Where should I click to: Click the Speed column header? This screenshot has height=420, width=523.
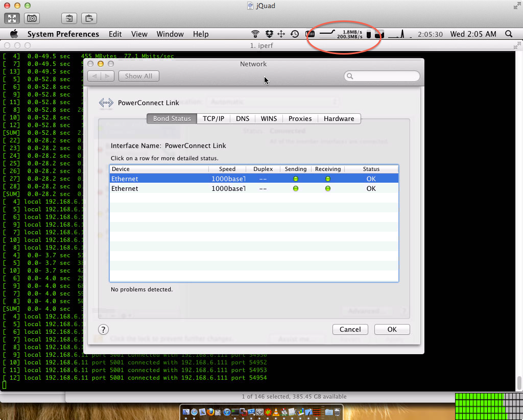tap(227, 169)
